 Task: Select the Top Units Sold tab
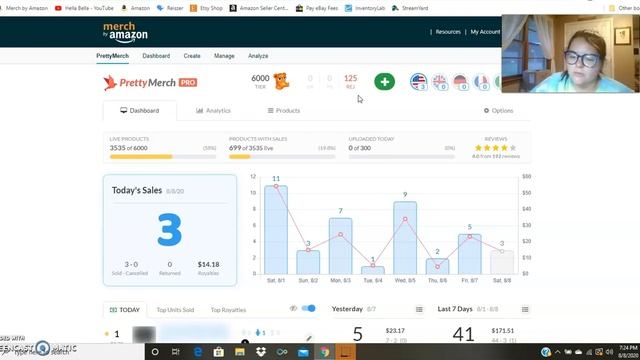coord(175,310)
